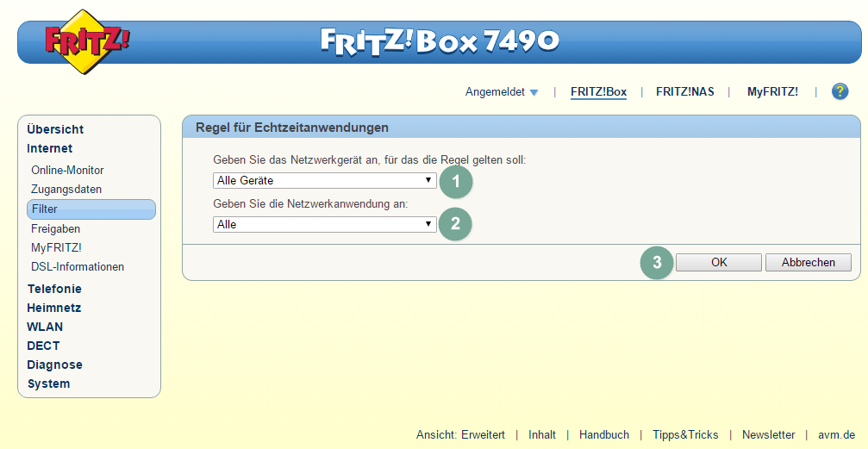Expand the Telefonie menu section

tap(54, 289)
